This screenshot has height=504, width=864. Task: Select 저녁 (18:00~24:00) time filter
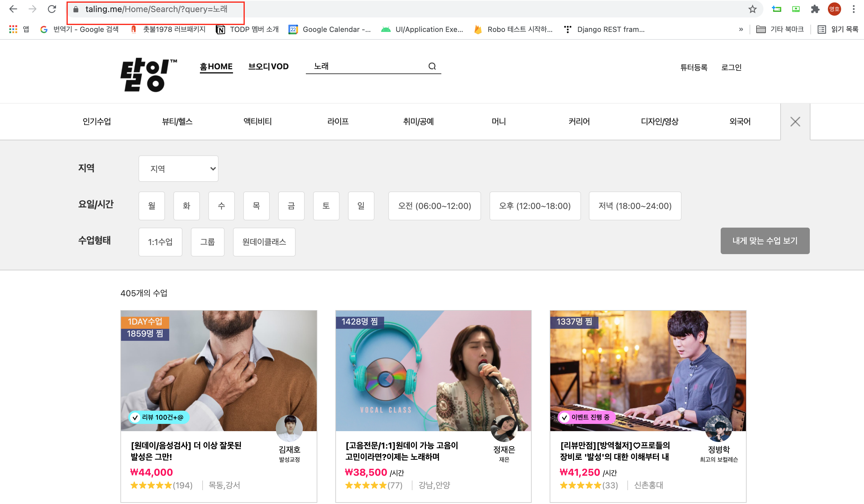coord(635,206)
